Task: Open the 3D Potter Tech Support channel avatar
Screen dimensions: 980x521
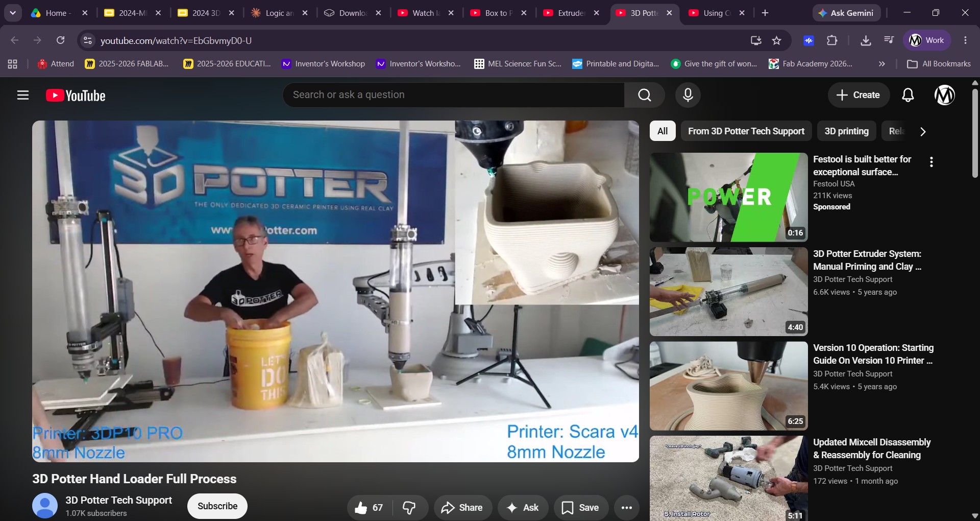Action: coord(45,506)
